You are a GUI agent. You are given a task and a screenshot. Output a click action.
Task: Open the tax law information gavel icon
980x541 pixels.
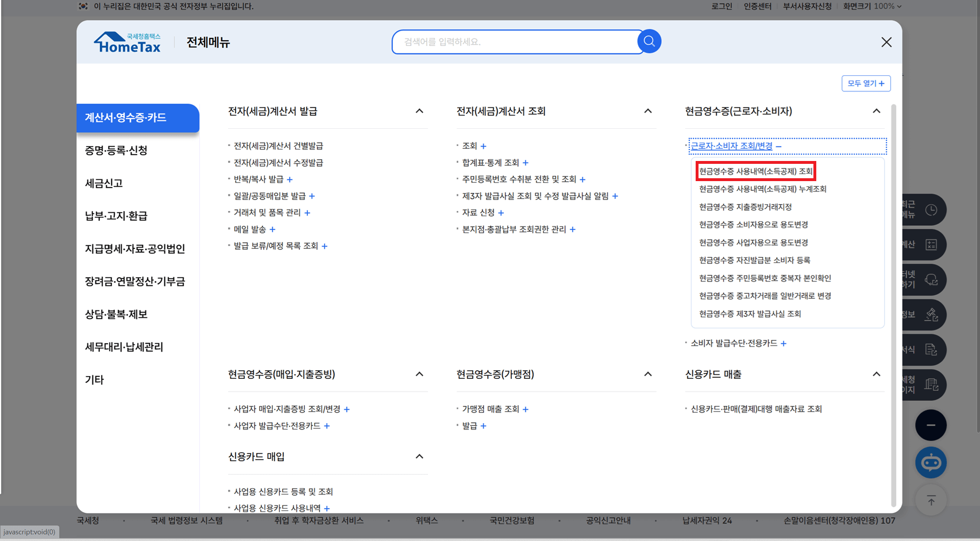tap(931, 314)
